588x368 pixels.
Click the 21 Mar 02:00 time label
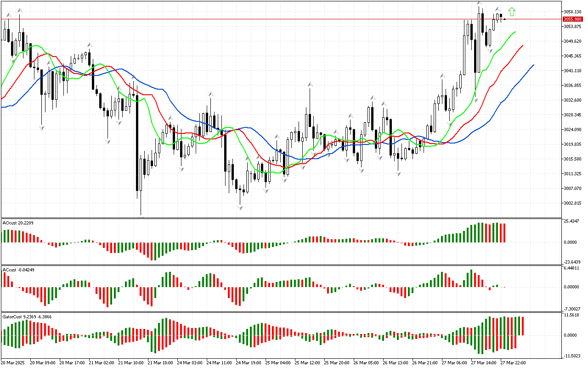tap(102, 363)
